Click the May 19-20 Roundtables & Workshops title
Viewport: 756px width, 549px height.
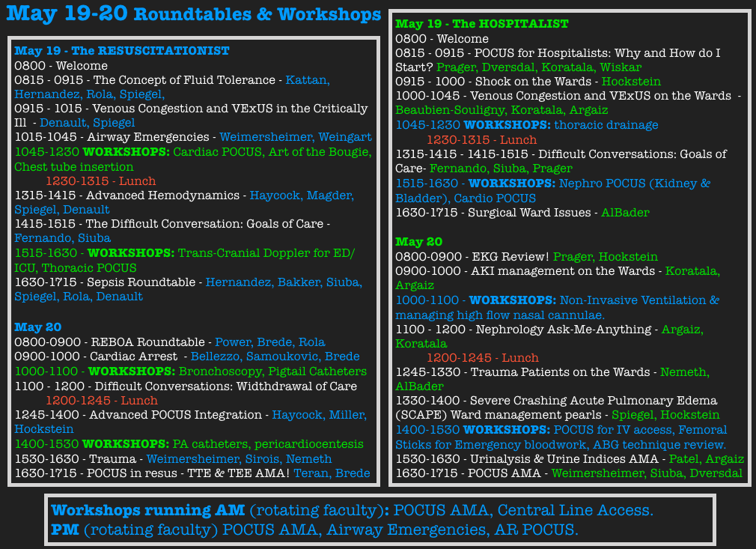point(194,14)
